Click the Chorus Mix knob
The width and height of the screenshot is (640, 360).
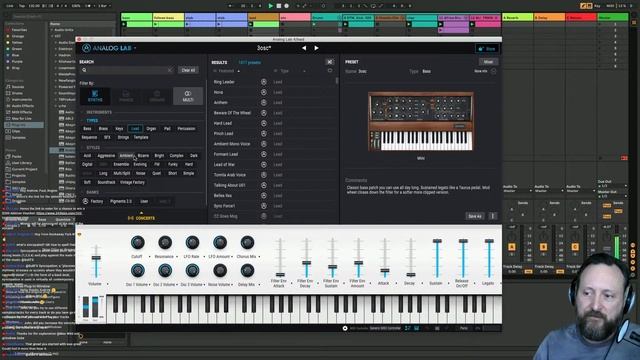[x=247, y=242]
